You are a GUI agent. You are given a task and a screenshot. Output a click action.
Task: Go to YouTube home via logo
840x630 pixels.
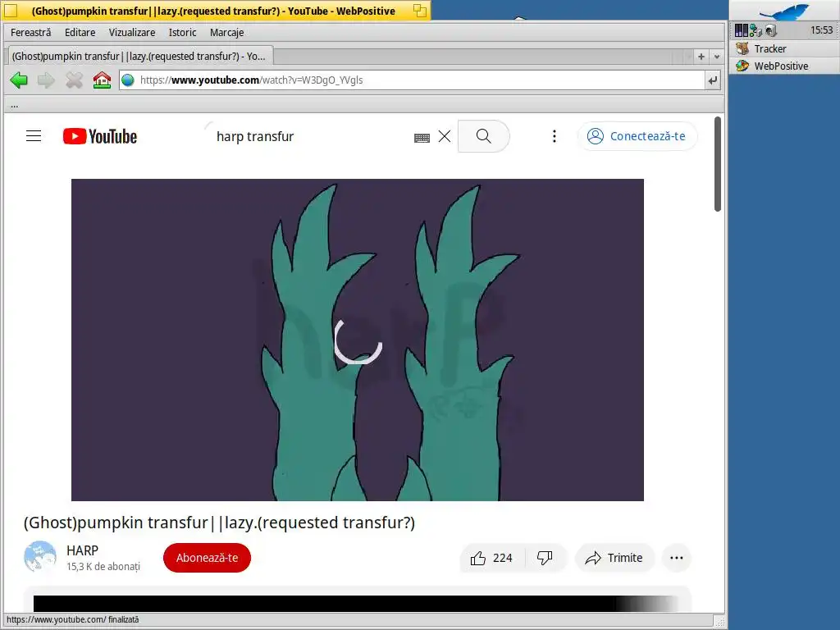(x=99, y=136)
